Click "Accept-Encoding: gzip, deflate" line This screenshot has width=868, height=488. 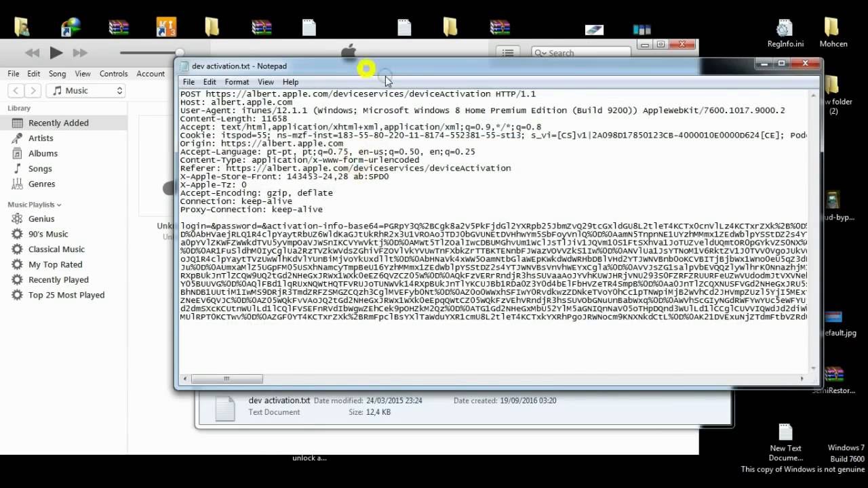point(256,193)
